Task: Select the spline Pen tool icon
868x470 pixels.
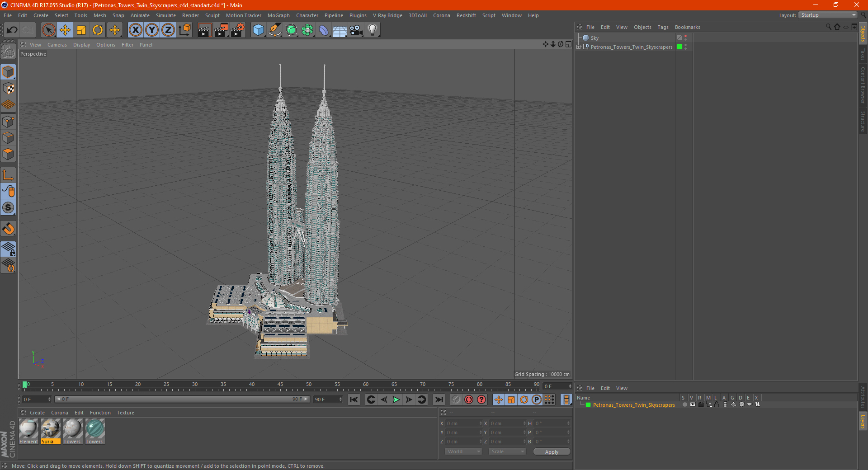Action: coord(274,30)
